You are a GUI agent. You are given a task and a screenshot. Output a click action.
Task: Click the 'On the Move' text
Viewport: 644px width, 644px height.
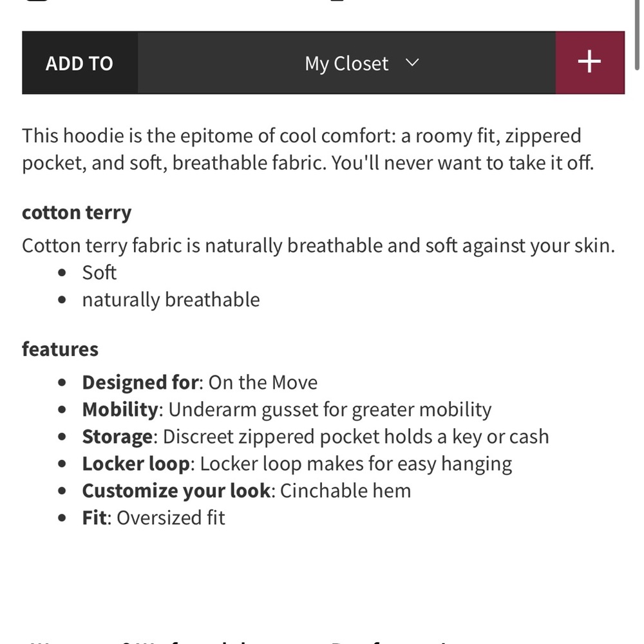[263, 383]
